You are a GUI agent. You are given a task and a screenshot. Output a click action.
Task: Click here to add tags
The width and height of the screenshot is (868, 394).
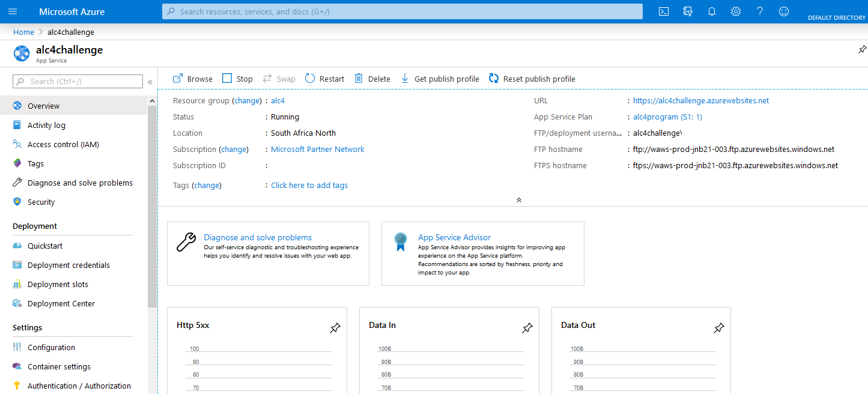(x=309, y=185)
